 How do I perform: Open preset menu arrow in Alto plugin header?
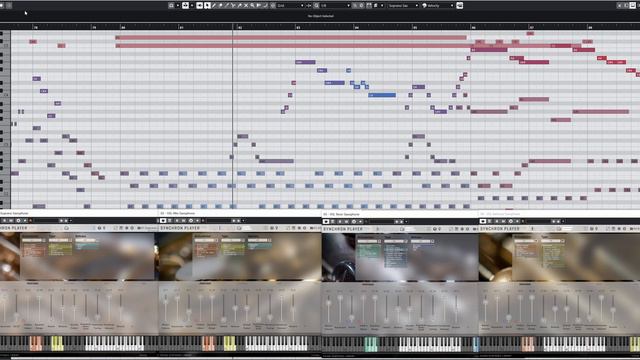tap(244, 220)
